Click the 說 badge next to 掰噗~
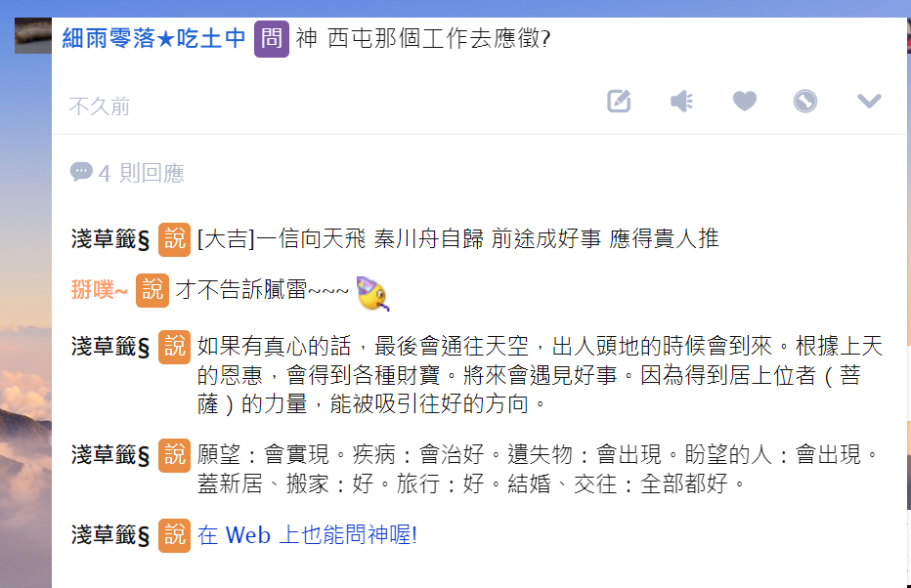Screen dimensions: 911x588 152,290
